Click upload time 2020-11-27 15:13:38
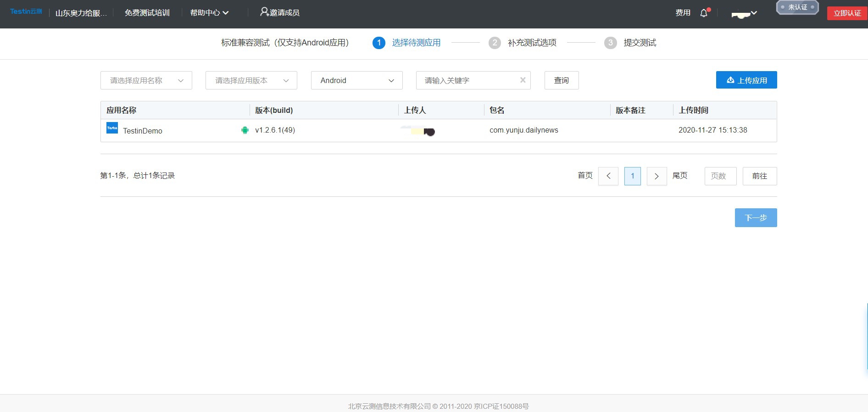 coord(713,130)
